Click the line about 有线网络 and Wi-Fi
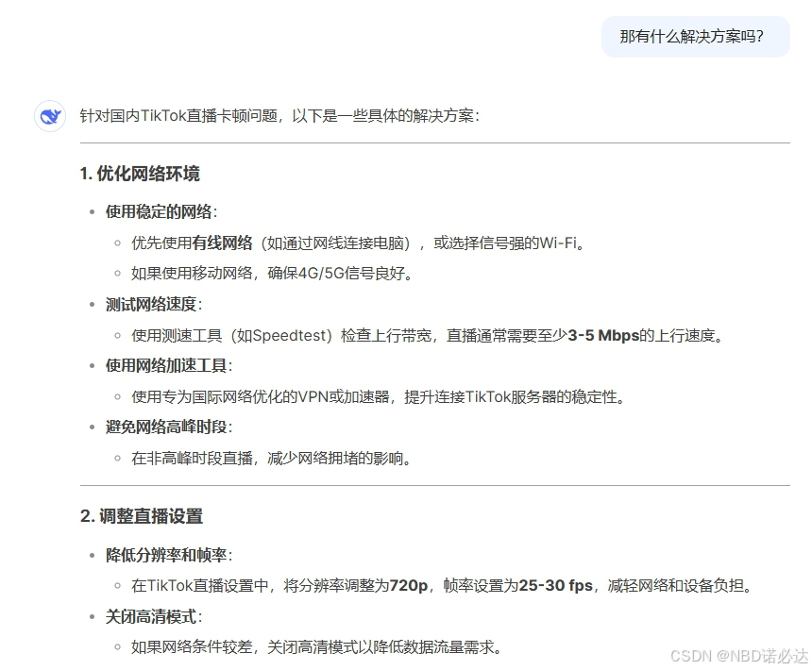 pyautogui.click(x=358, y=243)
